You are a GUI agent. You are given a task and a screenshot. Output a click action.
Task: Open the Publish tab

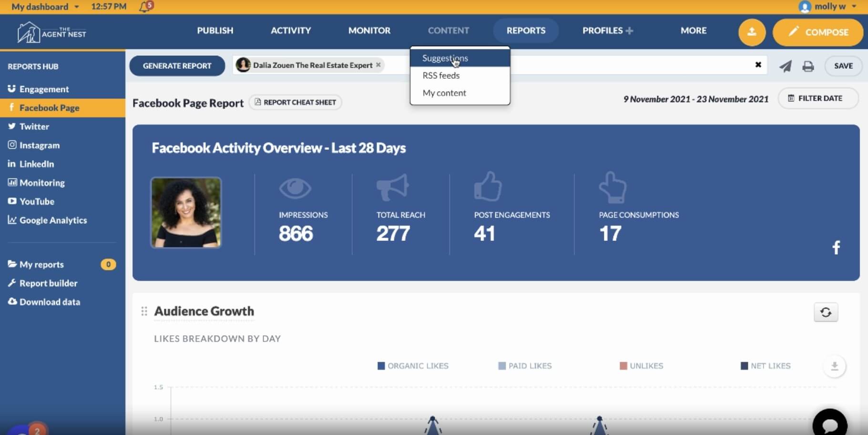pyautogui.click(x=215, y=31)
